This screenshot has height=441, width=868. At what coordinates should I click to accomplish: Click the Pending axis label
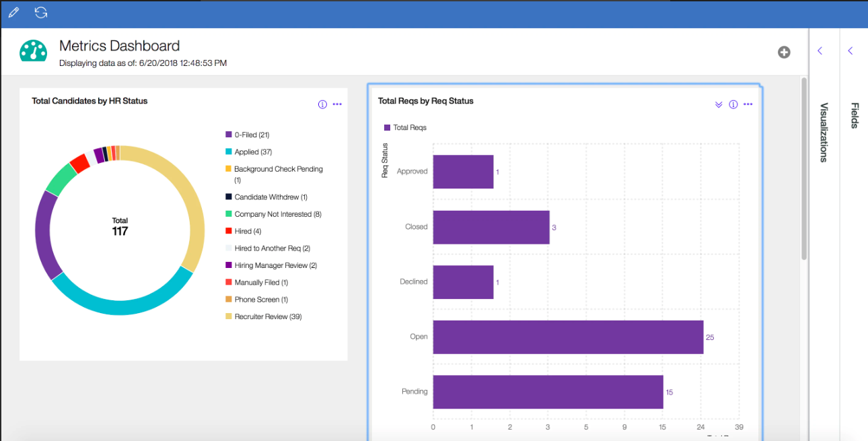(x=414, y=392)
